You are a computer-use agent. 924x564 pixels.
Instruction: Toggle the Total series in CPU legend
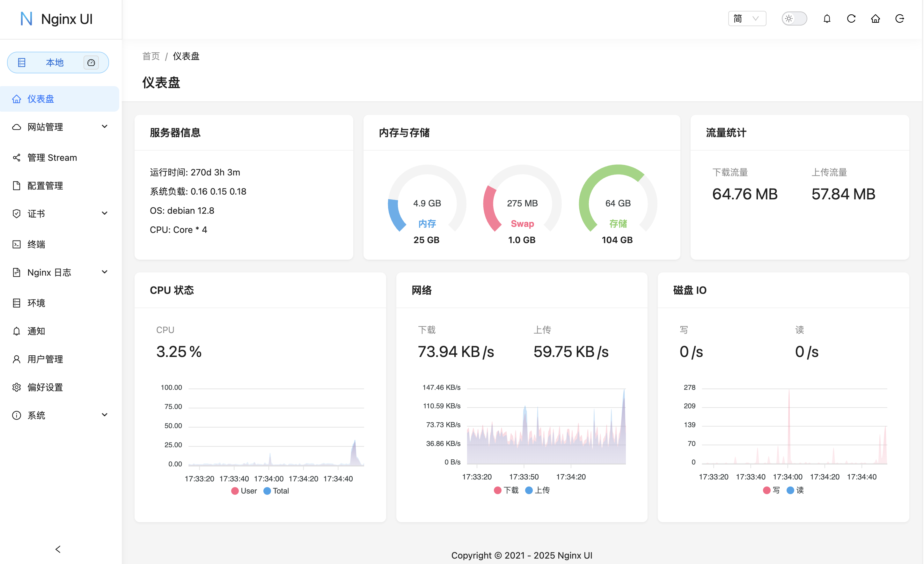276,491
